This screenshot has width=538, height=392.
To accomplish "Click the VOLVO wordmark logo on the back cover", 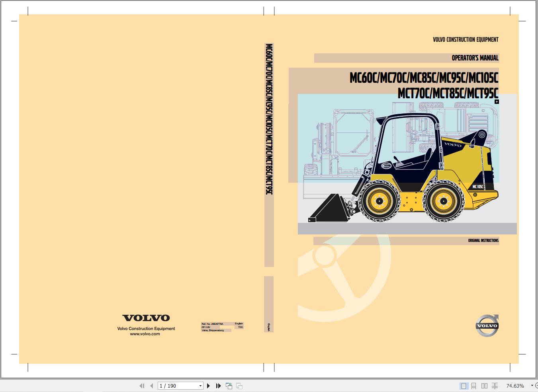I will (146, 318).
